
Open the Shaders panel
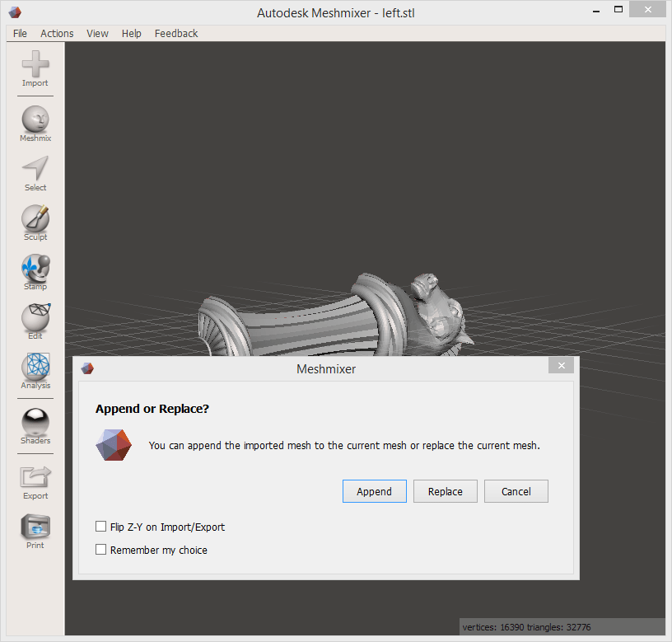point(35,426)
